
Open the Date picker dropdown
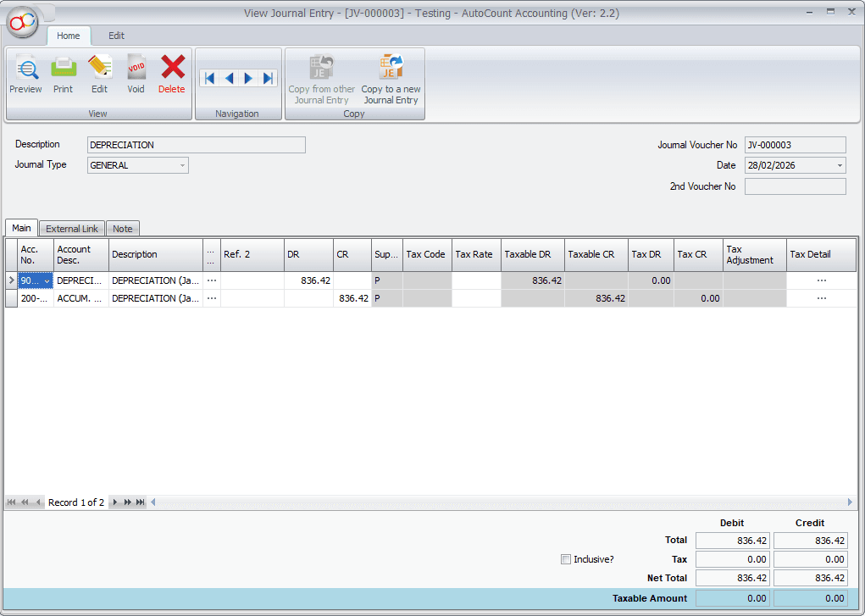(840, 166)
